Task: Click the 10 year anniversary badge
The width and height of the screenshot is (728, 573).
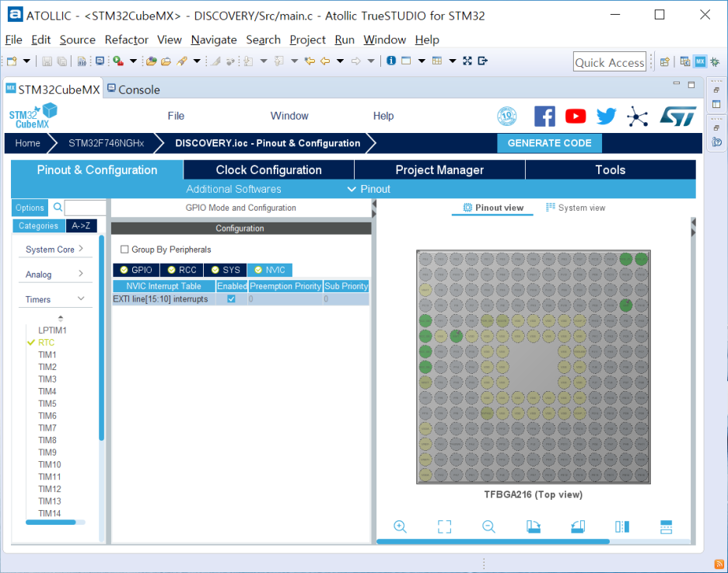Action: coord(507,116)
